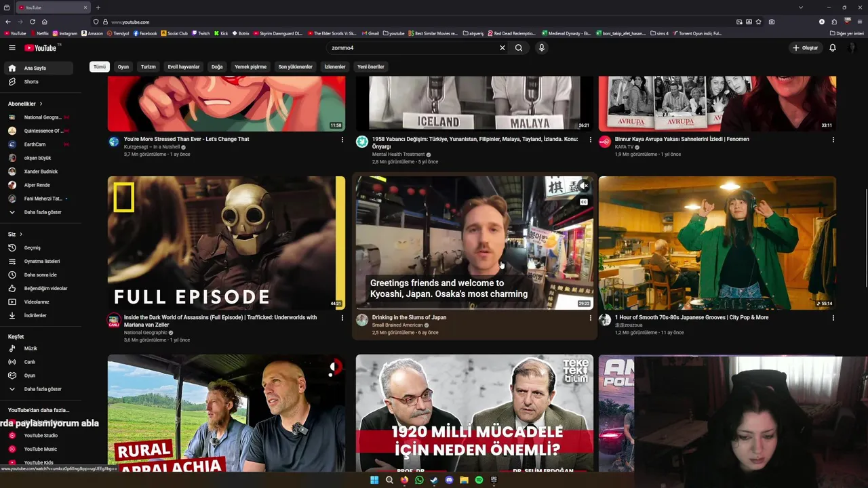Open the 1920 Milli Mücadele video thumbnail

point(475,413)
